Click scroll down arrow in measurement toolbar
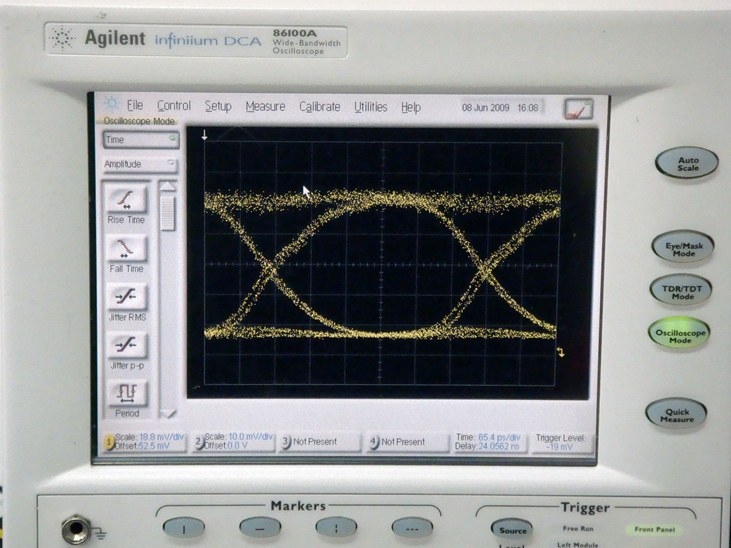731x548 pixels. pyautogui.click(x=168, y=413)
